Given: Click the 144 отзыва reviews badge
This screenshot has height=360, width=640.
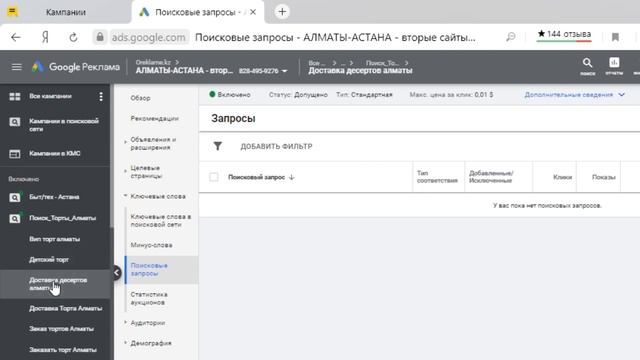Looking at the screenshot, I should tap(564, 35).
